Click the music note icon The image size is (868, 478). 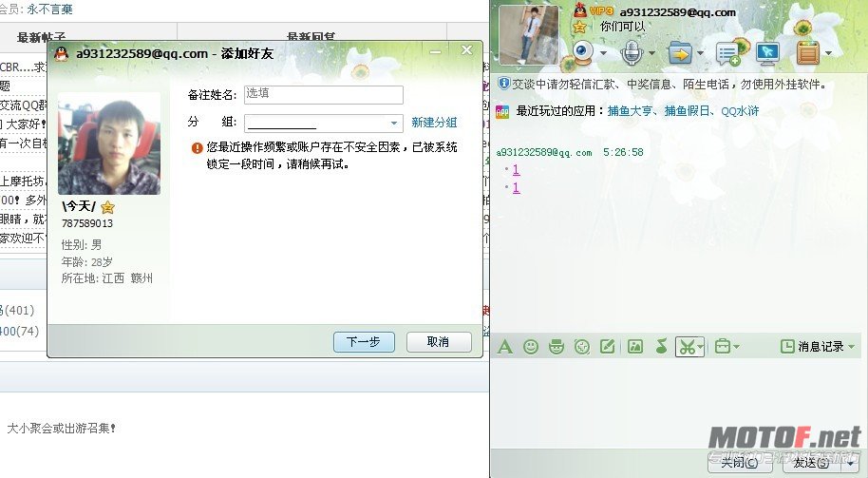point(661,347)
